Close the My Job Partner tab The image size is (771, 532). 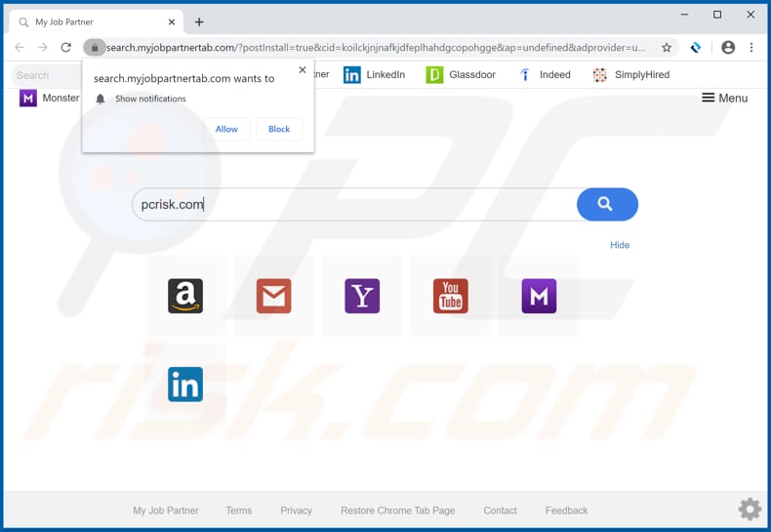click(172, 22)
